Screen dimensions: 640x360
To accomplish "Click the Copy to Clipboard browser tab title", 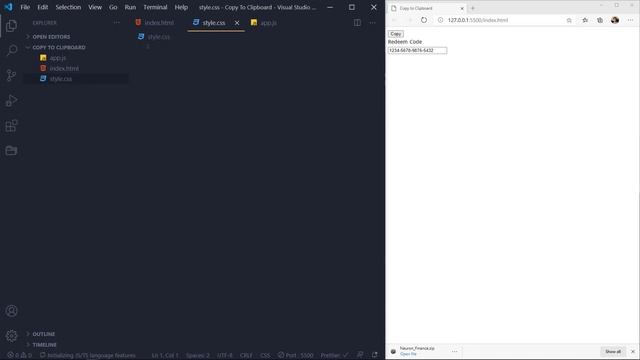I will (x=416, y=8).
